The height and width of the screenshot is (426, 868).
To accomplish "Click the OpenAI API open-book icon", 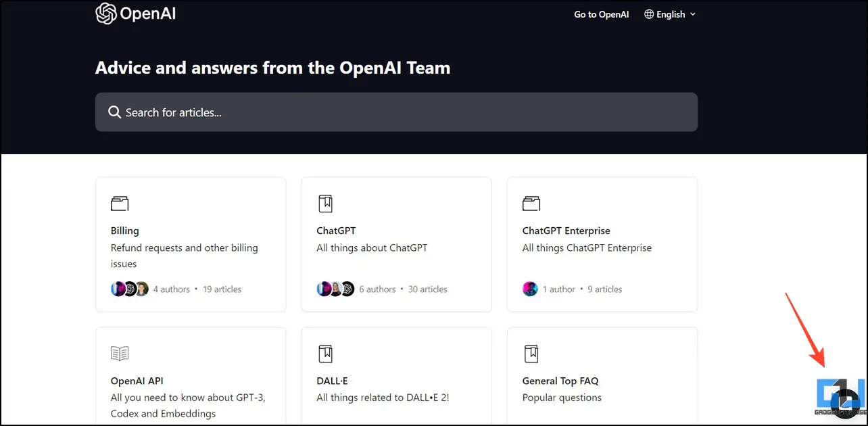I will tap(120, 353).
